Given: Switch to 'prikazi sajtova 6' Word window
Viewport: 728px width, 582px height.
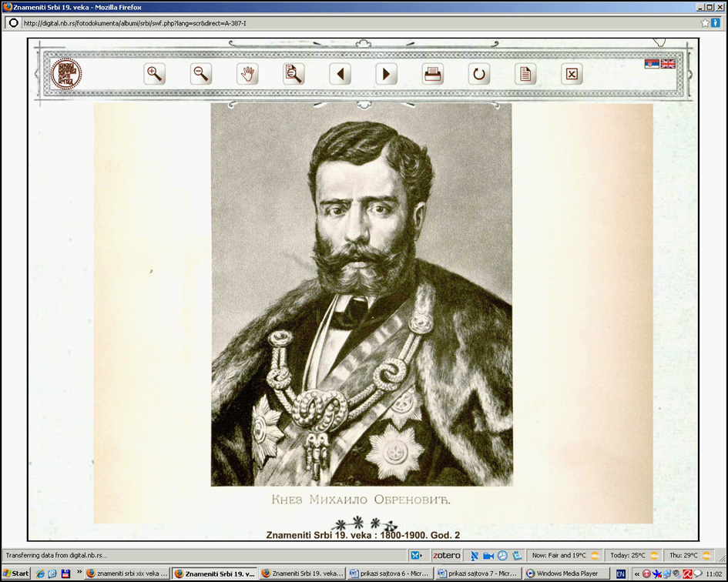Looking at the screenshot, I should tap(387, 574).
